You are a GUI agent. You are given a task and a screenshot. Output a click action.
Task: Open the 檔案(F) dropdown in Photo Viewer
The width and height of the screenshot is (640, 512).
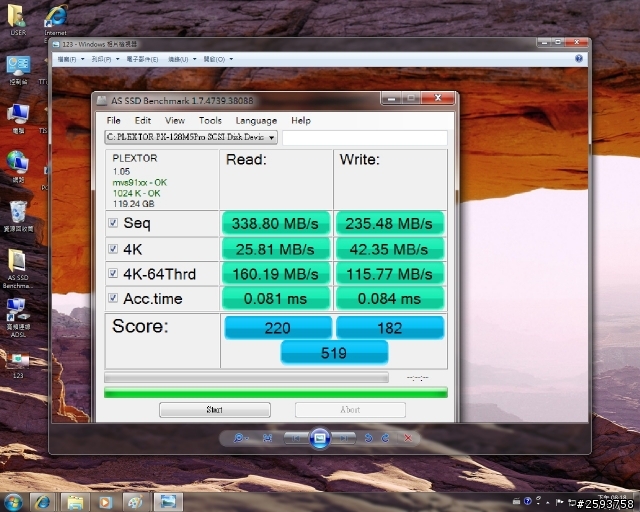71,59
